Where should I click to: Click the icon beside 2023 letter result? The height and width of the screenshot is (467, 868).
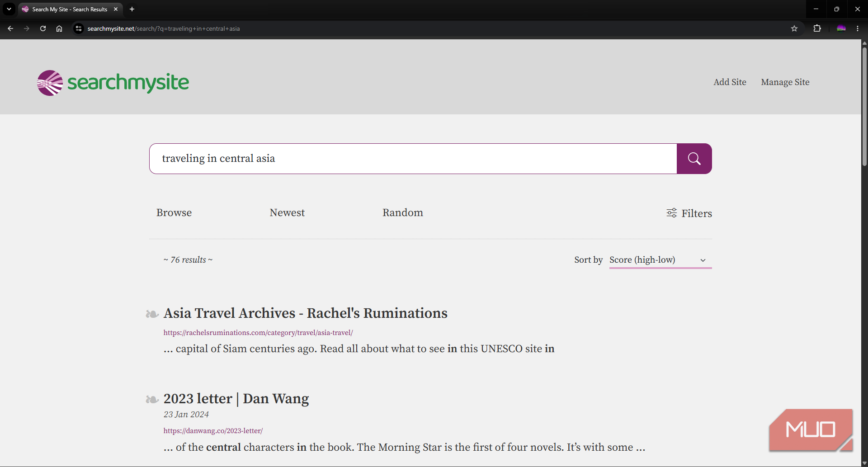click(152, 399)
